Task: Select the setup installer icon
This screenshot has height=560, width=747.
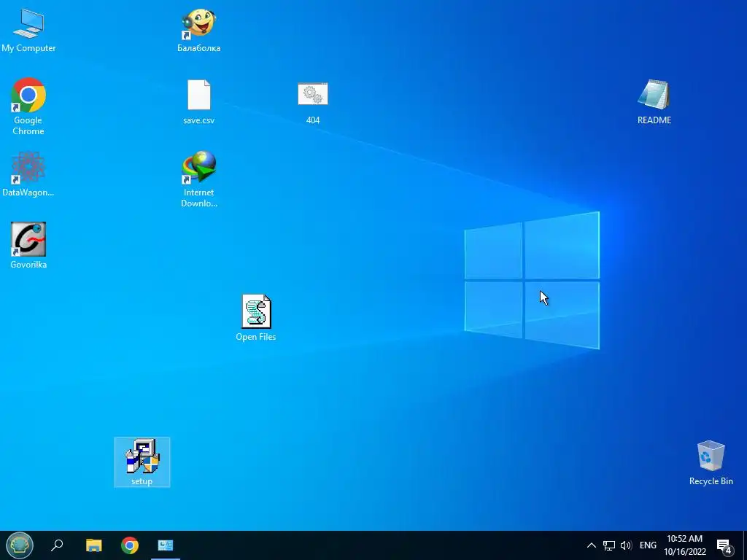Action: [x=142, y=462]
